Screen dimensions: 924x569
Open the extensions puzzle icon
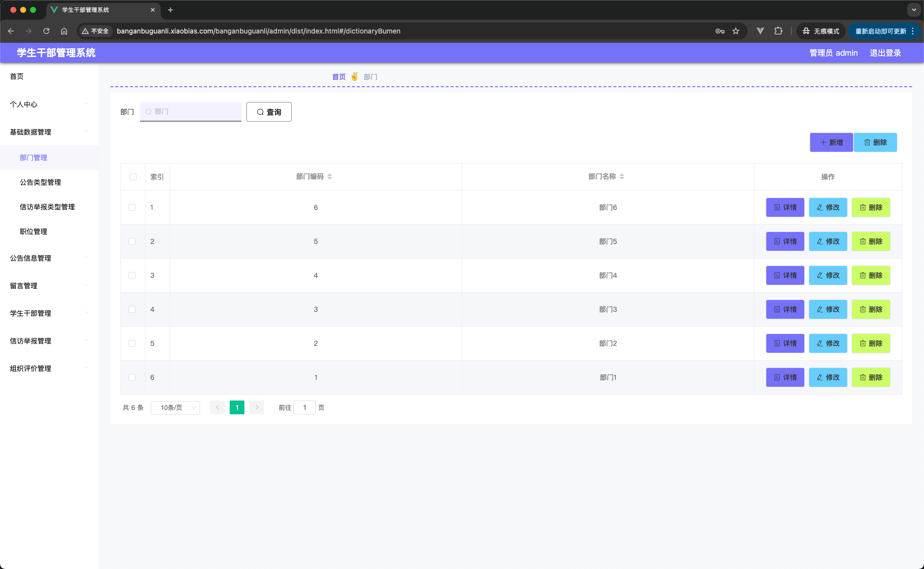(778, 31)
